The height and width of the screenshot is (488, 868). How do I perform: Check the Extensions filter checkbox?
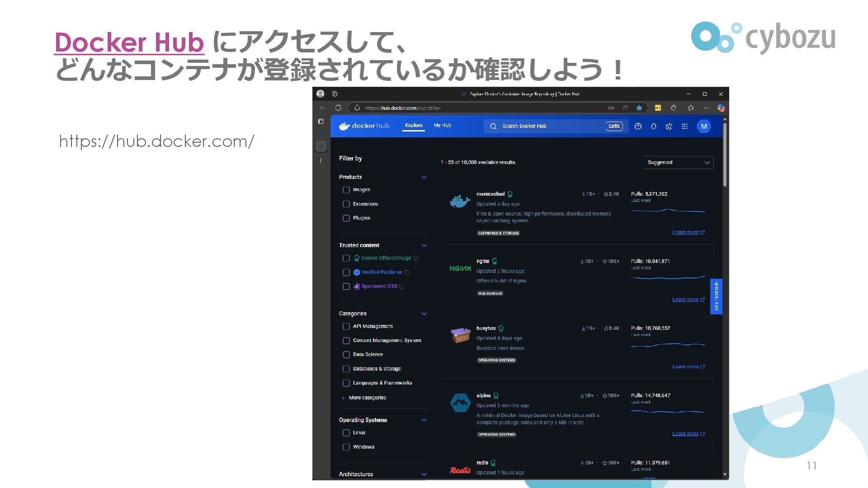point(346,204)
